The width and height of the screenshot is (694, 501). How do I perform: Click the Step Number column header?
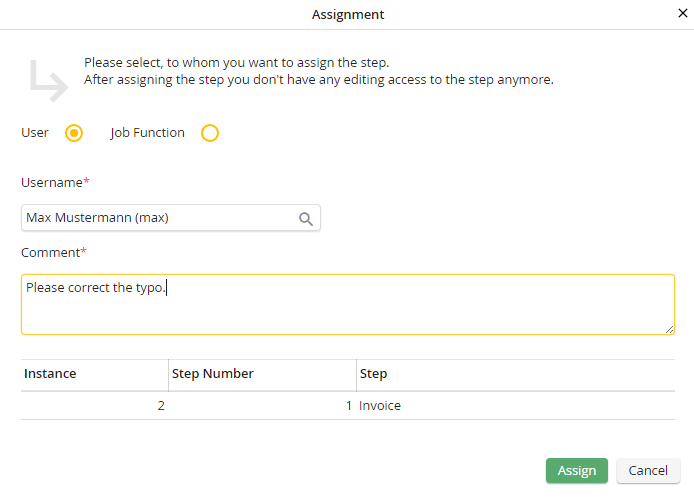coord(262,374)
